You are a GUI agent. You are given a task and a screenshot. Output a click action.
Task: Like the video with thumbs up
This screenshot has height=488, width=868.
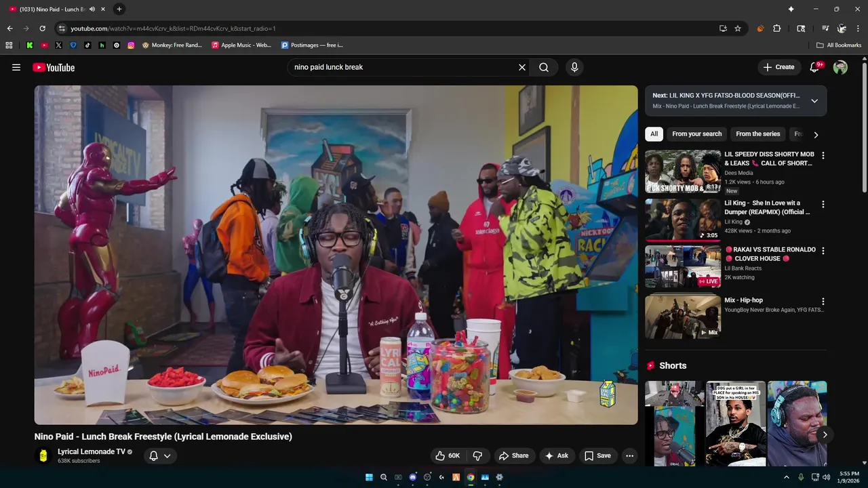(x=448, y=455)
